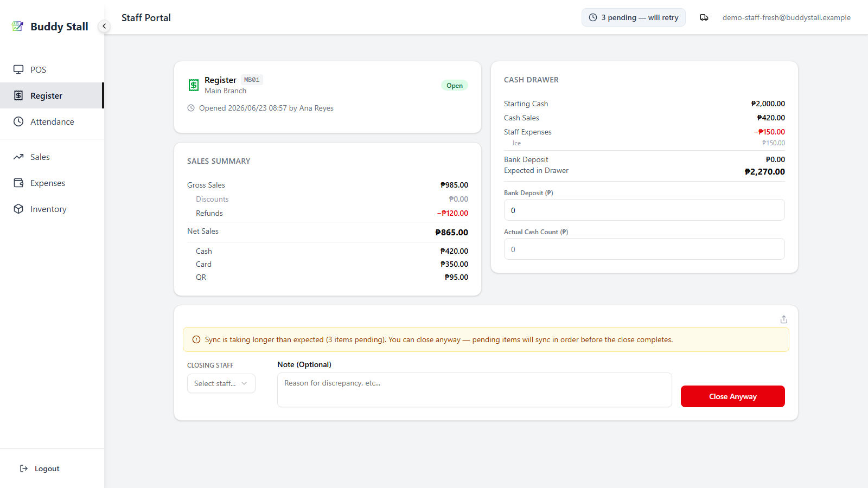
Task: Click the Attendance clock icon
Action: [18, 121]
